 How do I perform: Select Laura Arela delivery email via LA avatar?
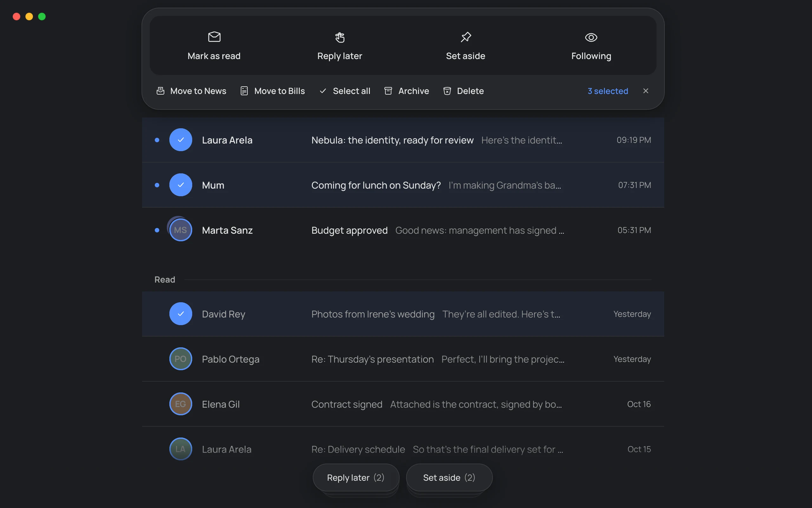[180, 449]
